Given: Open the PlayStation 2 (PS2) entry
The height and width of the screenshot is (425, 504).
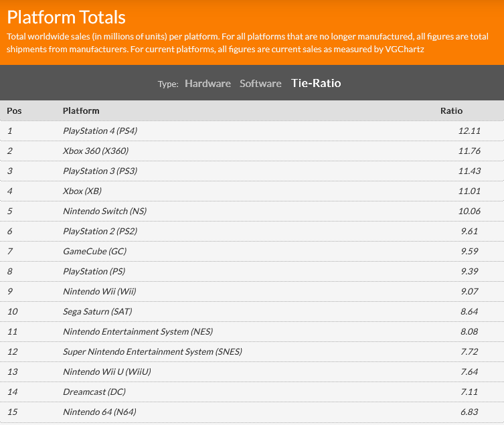Looking at the screenshot, I should (x=100, y=231).
